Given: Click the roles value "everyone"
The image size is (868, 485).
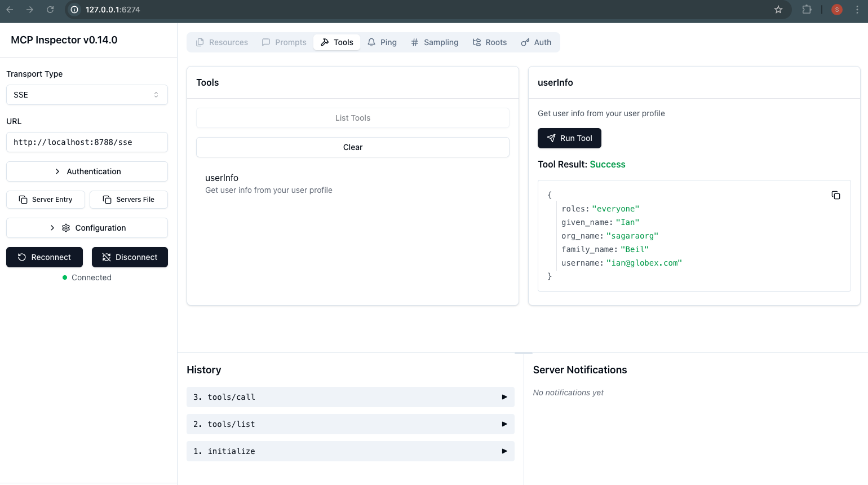Looking at the screenshot, I should coord(616,209).
